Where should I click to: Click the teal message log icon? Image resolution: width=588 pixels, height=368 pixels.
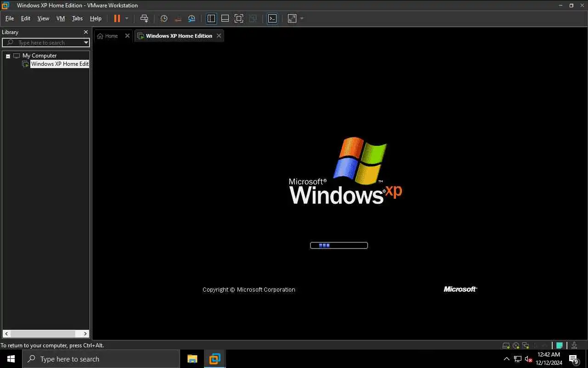[560, 345]
